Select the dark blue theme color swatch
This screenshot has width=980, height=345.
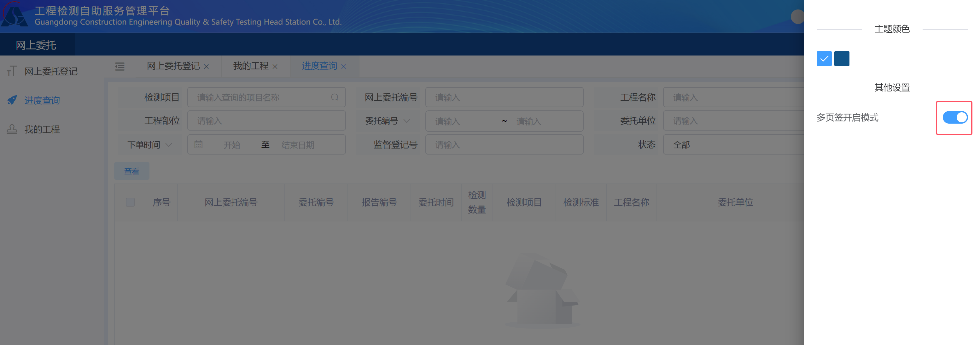click(x=842, y=59)
